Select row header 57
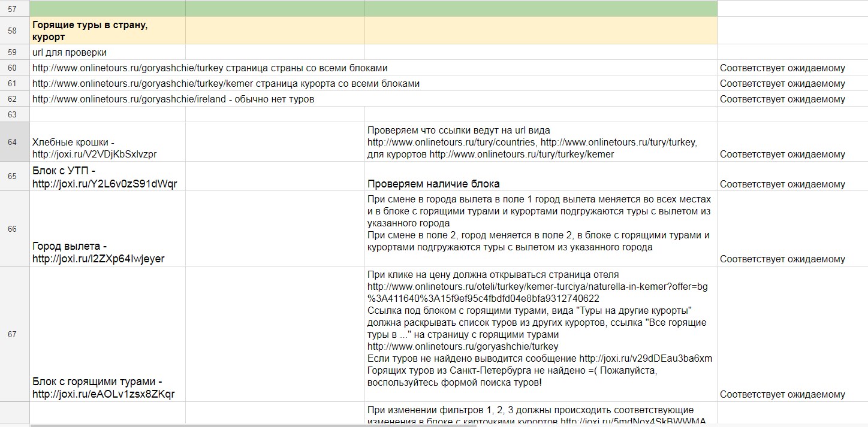 point(14,8)
